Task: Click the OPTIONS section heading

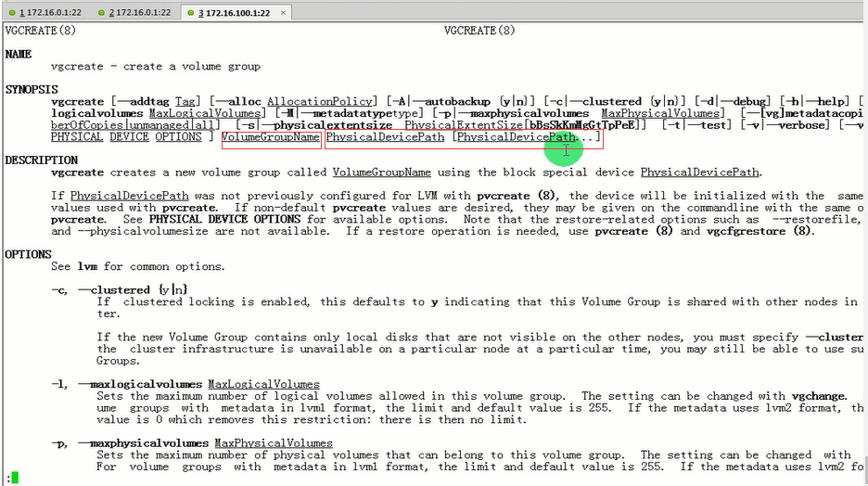Action: tap(28, 255)
